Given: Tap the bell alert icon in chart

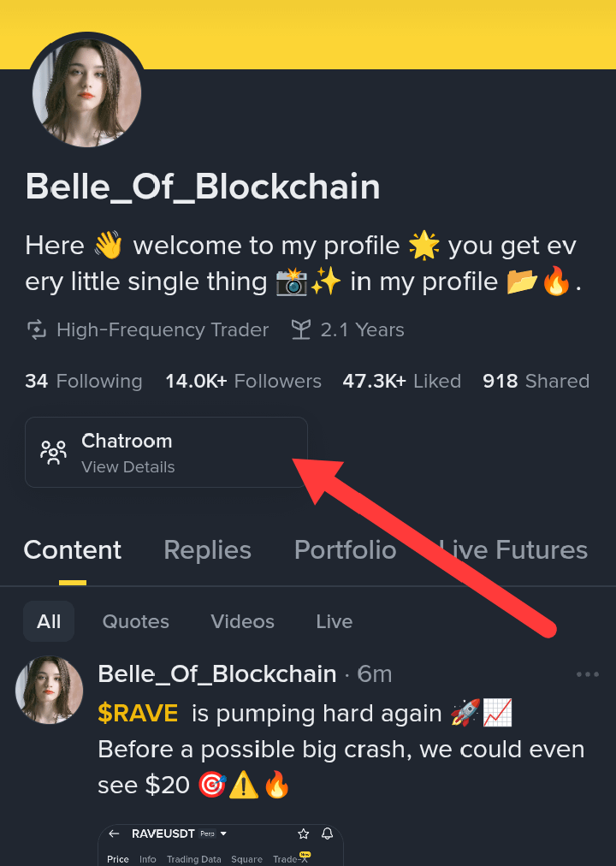Looking at the screenshot, I should [328, 833].
